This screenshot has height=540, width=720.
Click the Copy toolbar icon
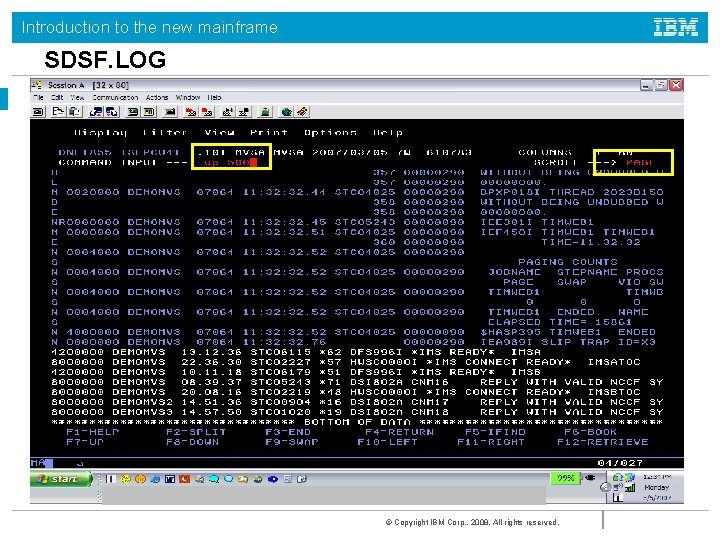tap(58, 112)
